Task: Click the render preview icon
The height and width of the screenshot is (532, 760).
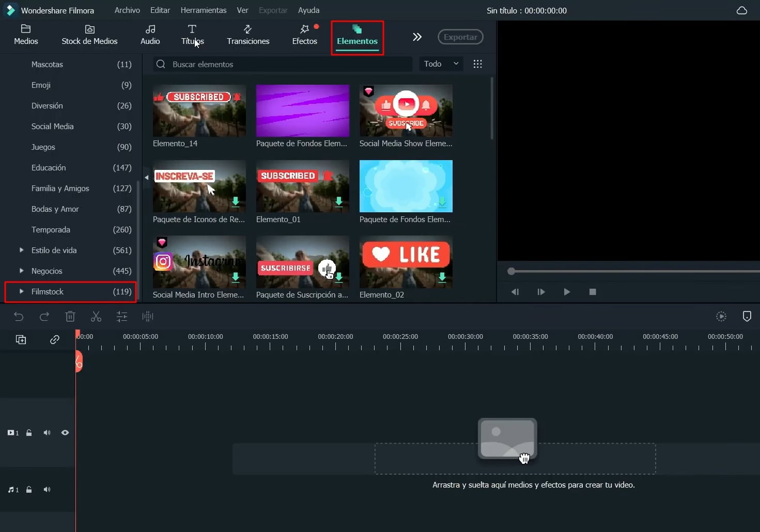Action: click(721, 316)
